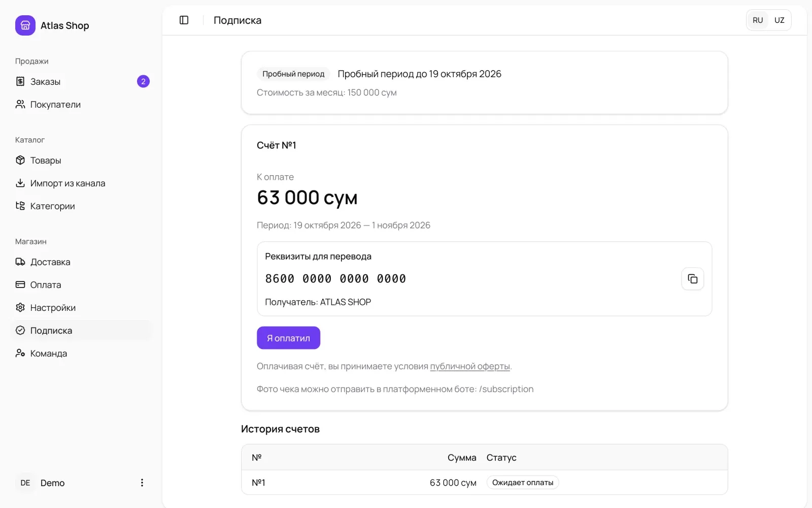Go to Покупатели page
Image resolution: width=812 pixels, height=508 pixels.
click(x=81, y=104)
